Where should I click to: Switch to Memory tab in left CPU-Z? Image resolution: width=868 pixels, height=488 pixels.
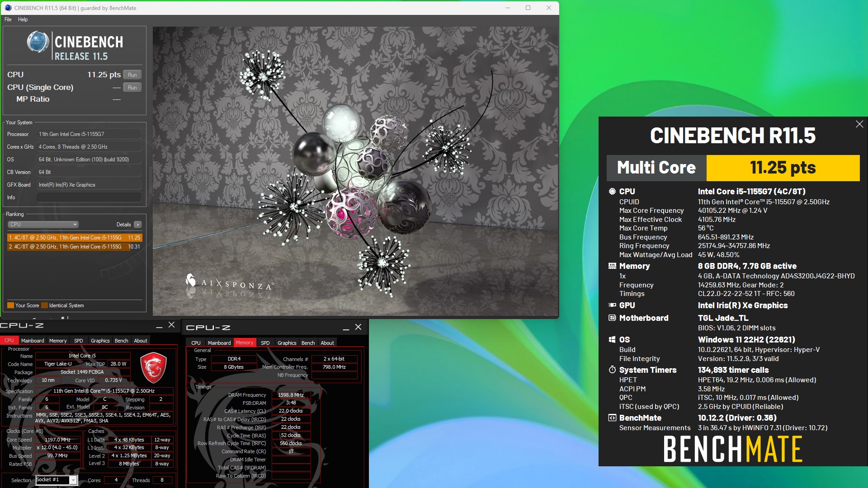[x=58, y=341]
